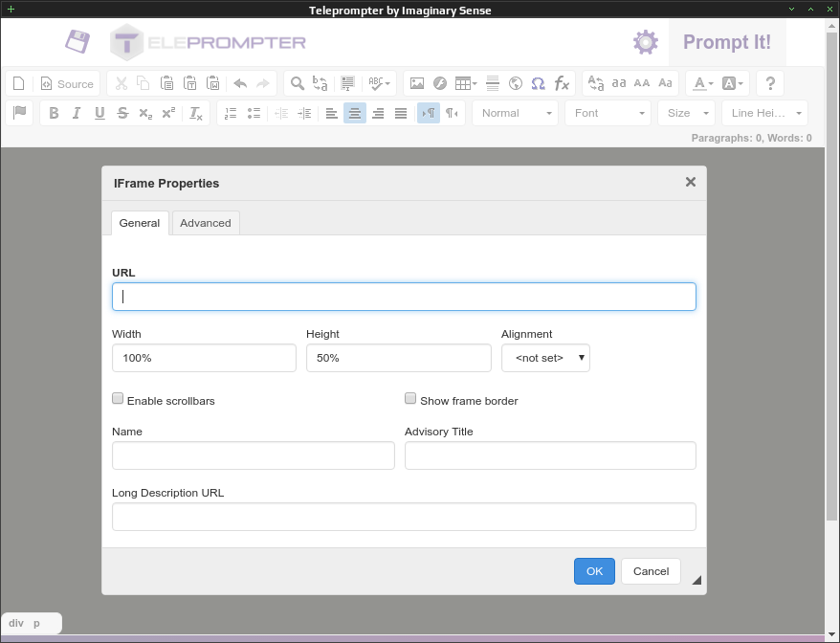Image resolution: width=840 pixels, height=643 pixels.
Task: Open the Normal paragraph format dropdown
Action: [516, 113]
